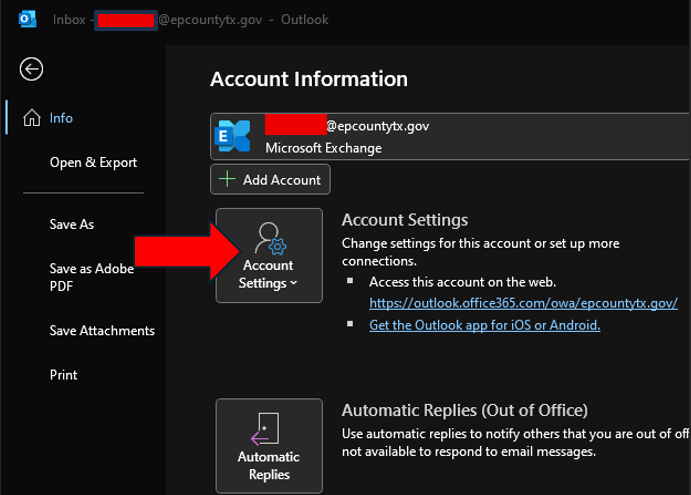691x495 pixels.
Task: Click the Account Information heading
Action: 309,79
